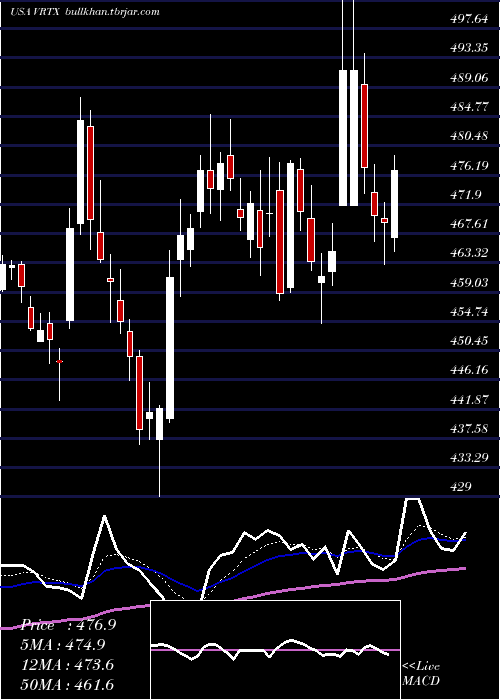The width and height of the screenshot is (500, 700).
Task: Select the 493.35 price axis label
Action: tap(468, 47)
